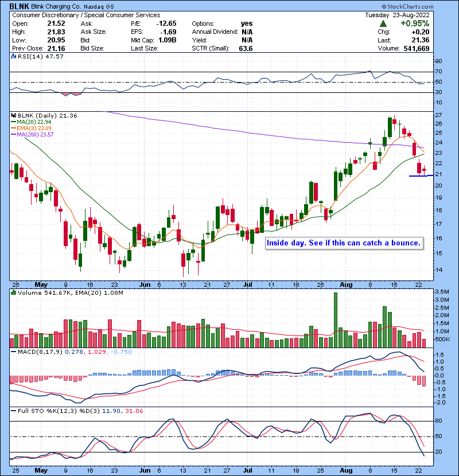Select the MA(200) 23.57 purple legend entry
The image size is (459, 476).
32,134
